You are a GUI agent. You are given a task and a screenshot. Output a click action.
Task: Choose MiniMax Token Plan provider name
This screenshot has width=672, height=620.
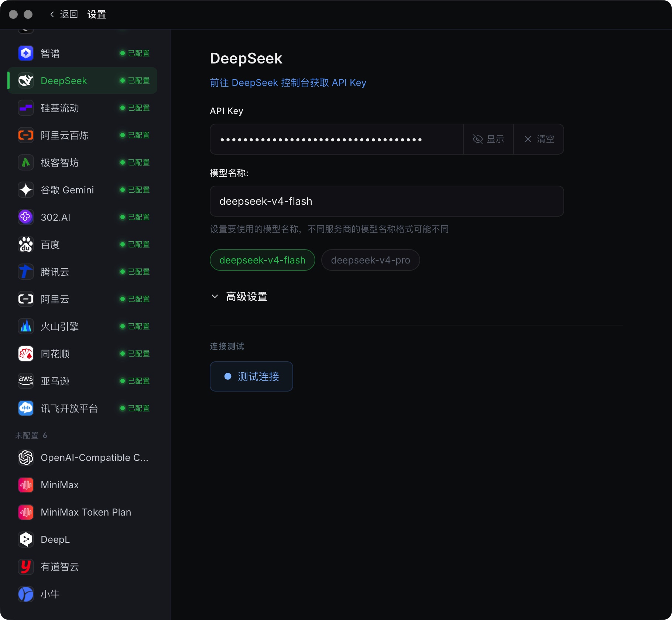pos(86,513)
